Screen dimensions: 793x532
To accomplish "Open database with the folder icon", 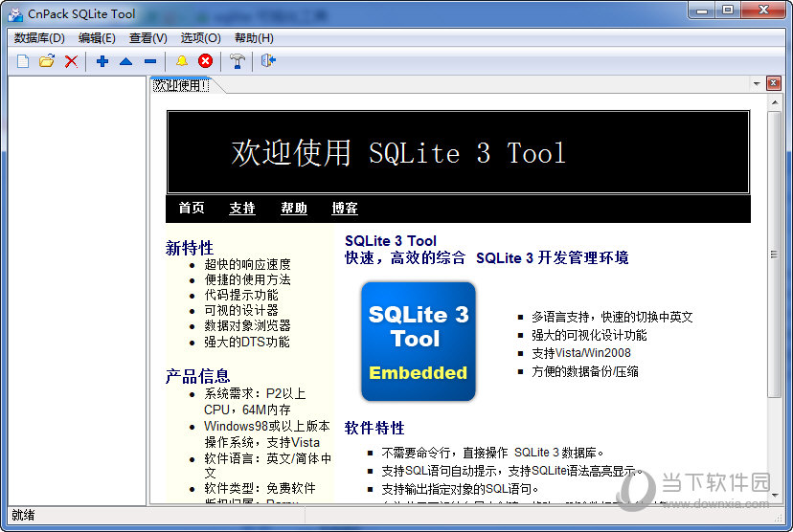I will tap(47, 61).
